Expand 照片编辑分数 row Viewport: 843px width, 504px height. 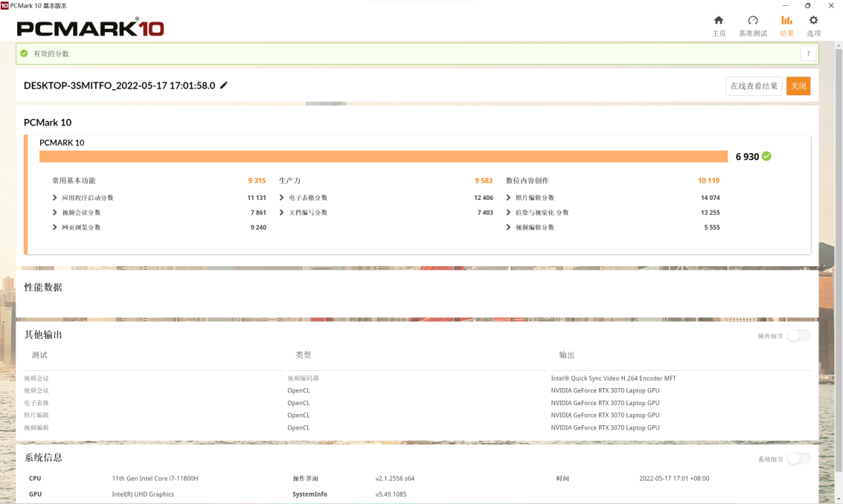(x=508, y=198)
